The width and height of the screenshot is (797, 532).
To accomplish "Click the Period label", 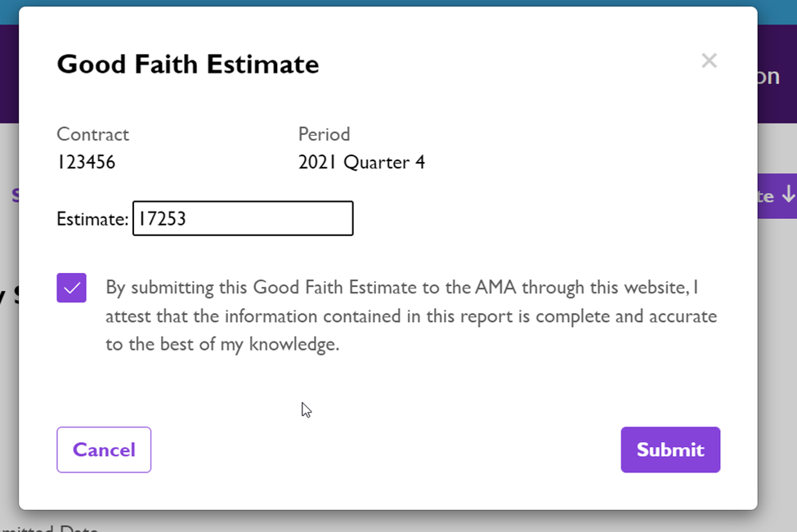I will coord(324,134).
